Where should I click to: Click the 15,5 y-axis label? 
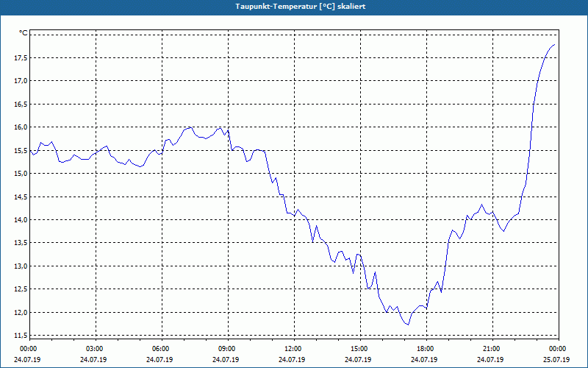coord(21,150)
